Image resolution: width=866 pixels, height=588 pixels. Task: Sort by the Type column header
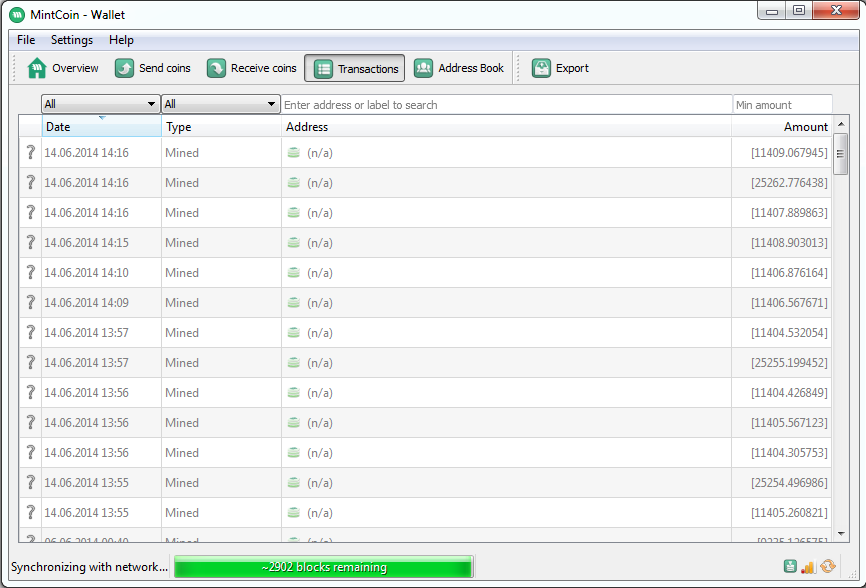click(221, 126)
